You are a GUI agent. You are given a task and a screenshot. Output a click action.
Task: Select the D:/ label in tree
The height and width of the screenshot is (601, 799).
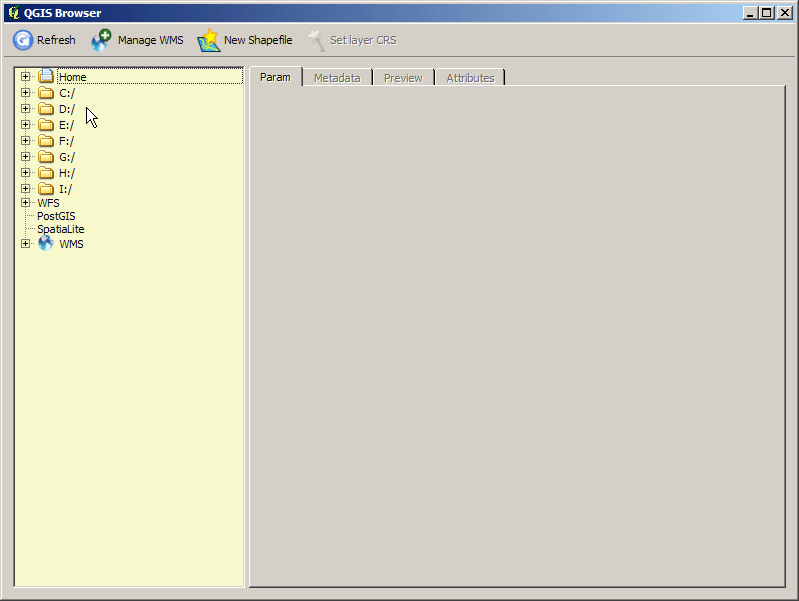pos(67,109)
